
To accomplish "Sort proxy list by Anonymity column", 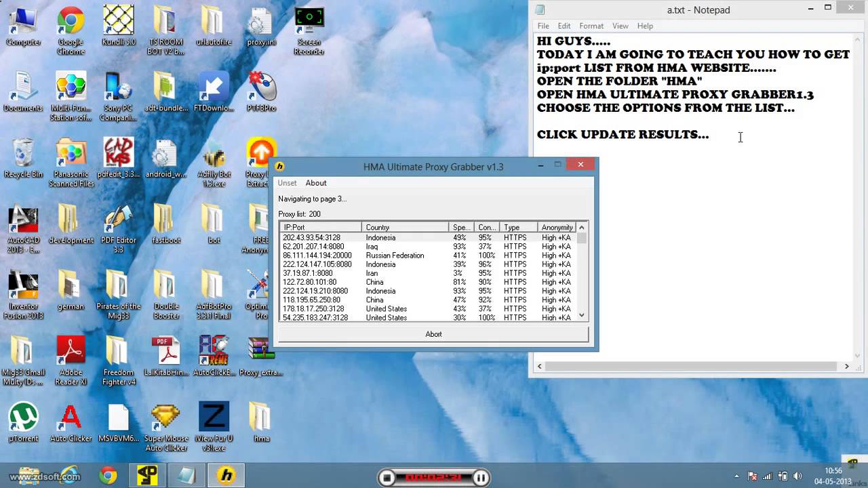I will tap(557, 227).
